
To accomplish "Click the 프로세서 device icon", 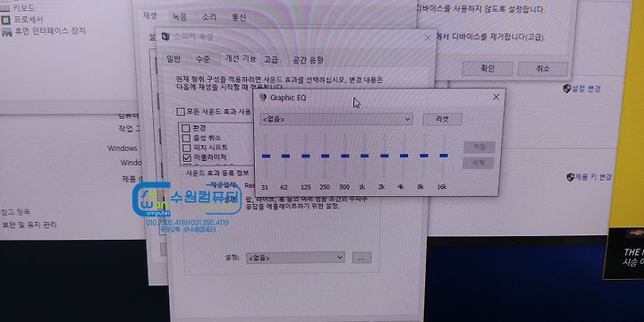I will click(5, 20).
